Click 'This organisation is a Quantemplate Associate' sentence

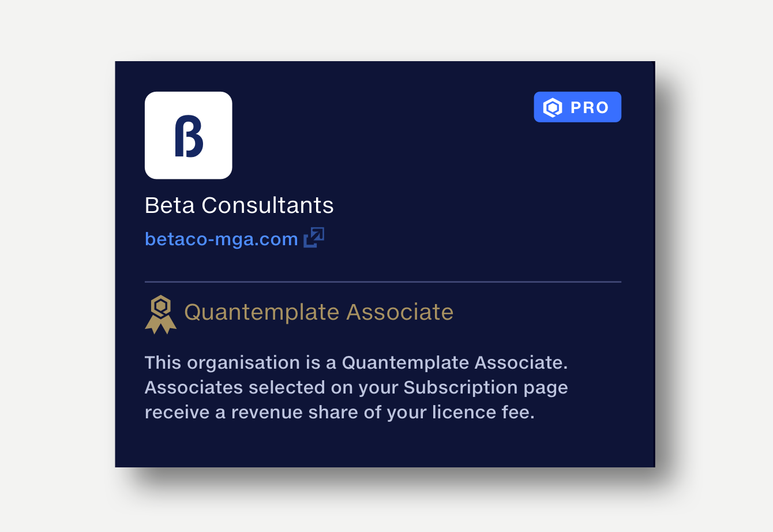click(356, 363)
